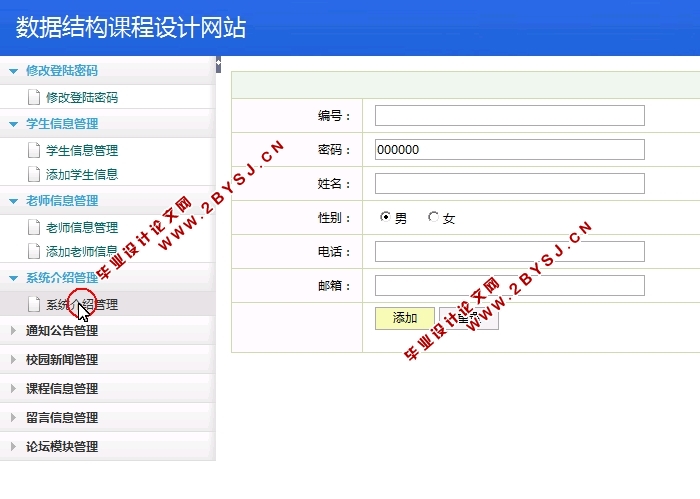Focus the 密码 field containing 000000
Screen dimensions: 700x499
click(x=510, y=150)
